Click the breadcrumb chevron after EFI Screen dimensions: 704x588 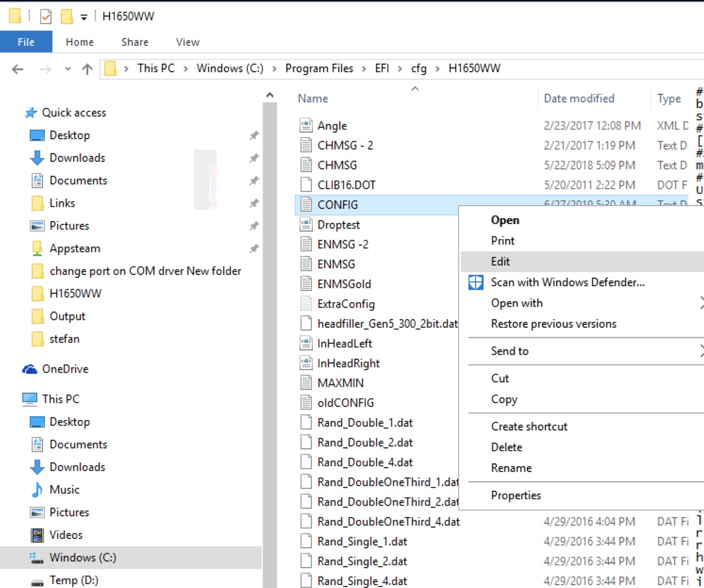click(400, 68)
